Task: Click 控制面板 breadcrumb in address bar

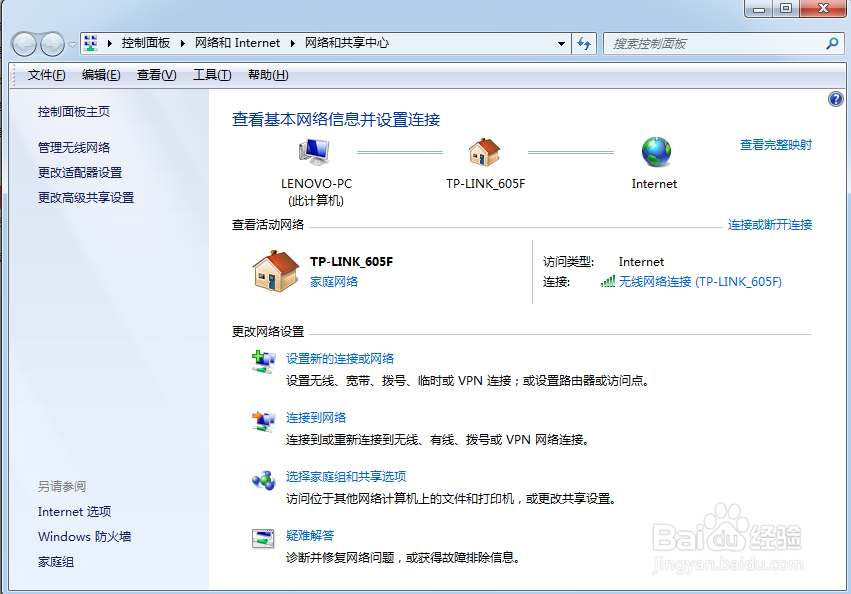Action: click(145, 43)
